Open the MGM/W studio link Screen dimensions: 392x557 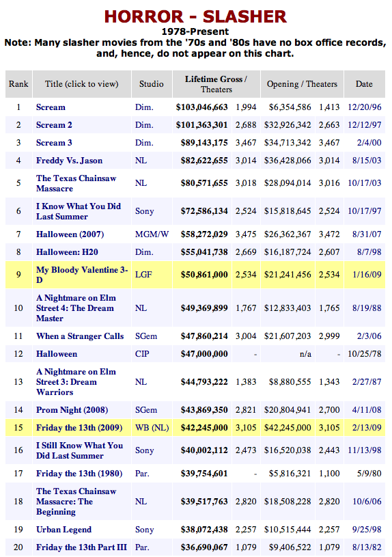click(x=152, y=234)
